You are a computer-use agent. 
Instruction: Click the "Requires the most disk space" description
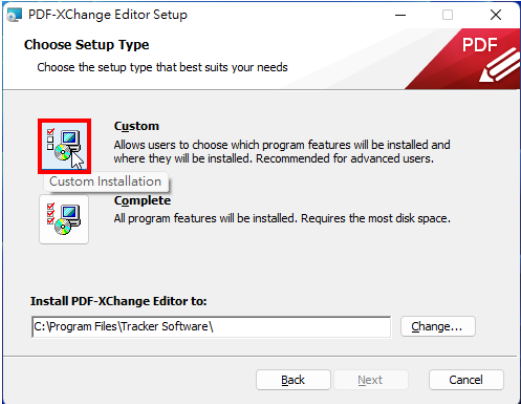tap(376, 218)
